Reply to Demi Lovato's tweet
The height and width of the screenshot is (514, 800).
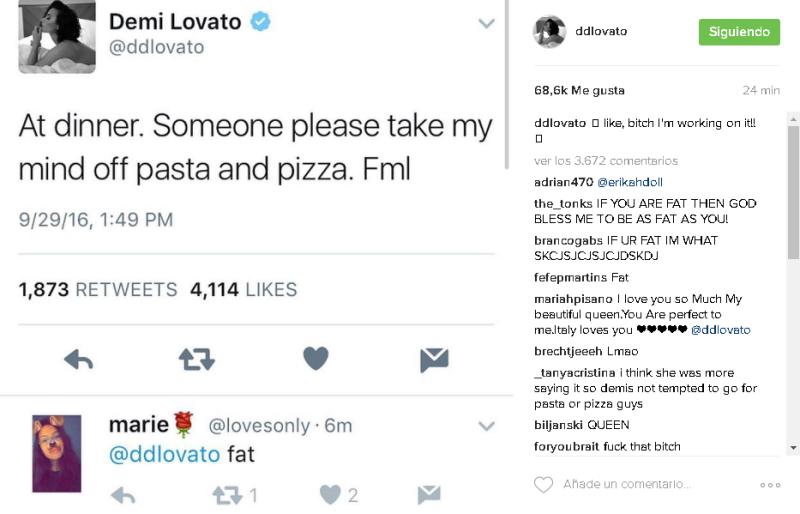coord(78,360)
